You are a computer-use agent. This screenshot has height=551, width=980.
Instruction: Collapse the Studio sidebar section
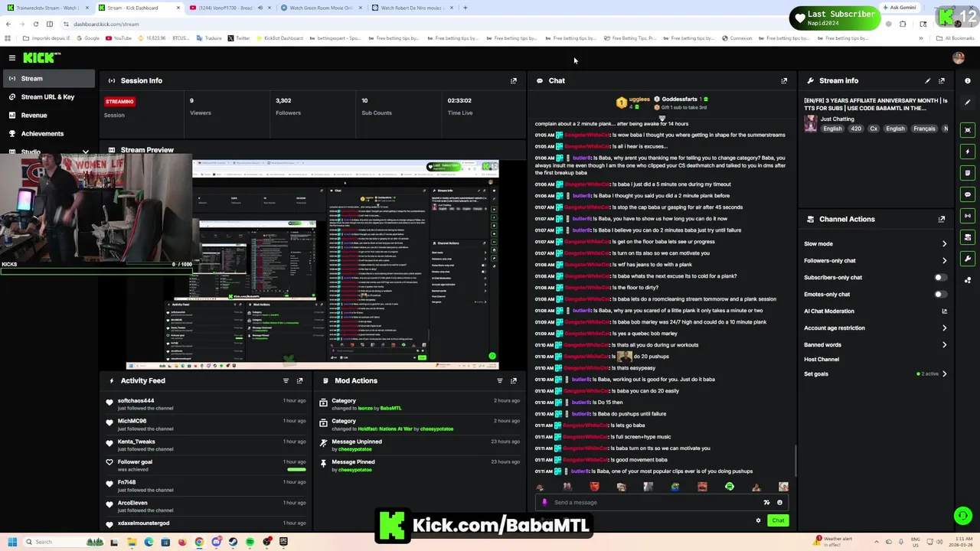pos(85,152)
